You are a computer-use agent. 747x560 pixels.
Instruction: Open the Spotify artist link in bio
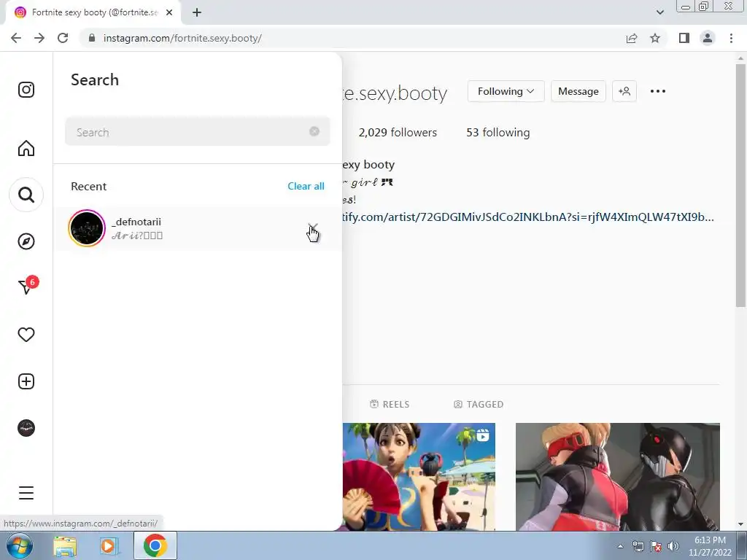528,217
